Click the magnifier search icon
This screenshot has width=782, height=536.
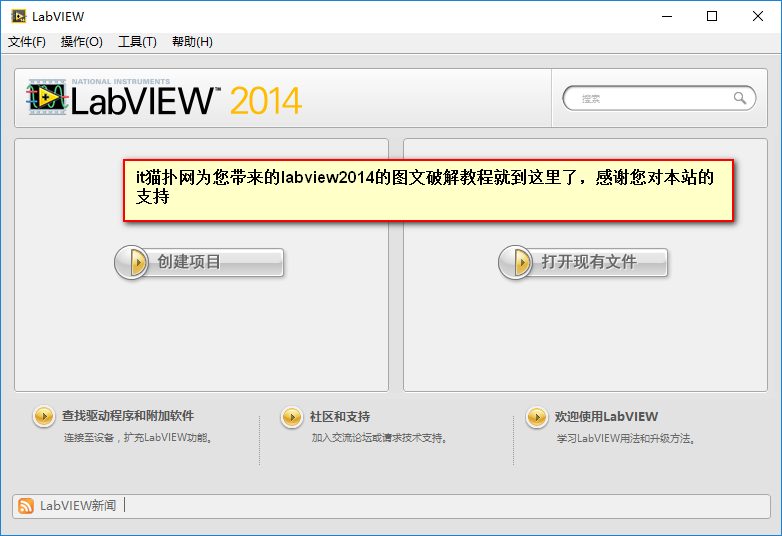tap(740, 98)
